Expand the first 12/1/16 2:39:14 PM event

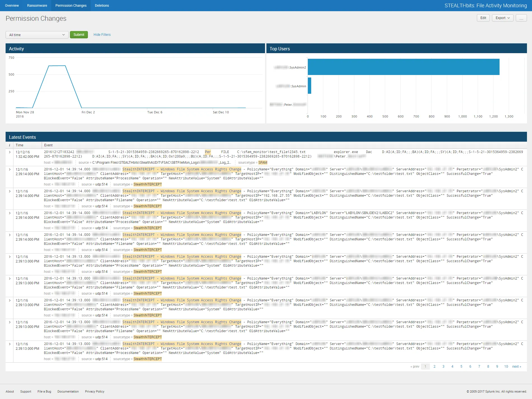tap(10, 170)
